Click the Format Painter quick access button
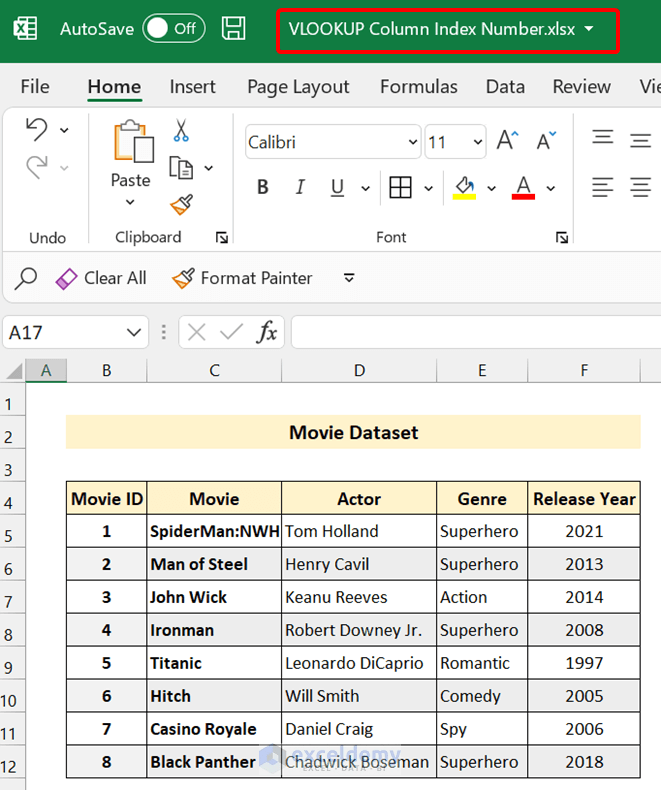The height and width of the screenshot is (790, 661). (242, 278)
